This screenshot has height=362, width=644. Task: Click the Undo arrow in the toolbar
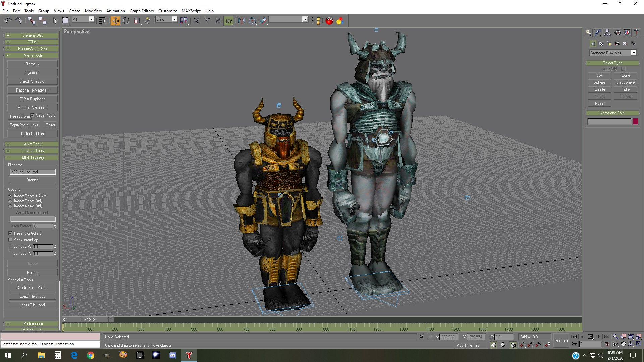coord(8,21)
